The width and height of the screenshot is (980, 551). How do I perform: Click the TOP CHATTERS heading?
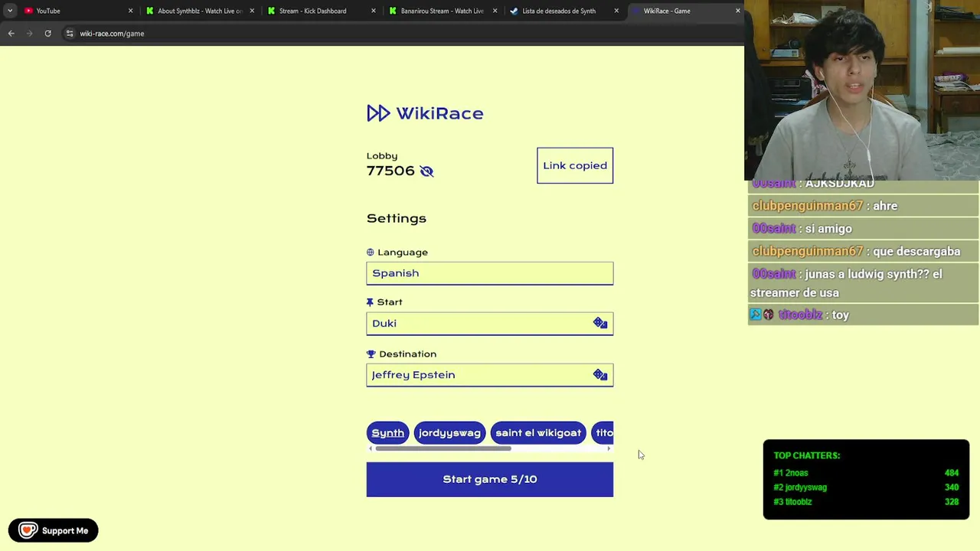pos(807,455)
